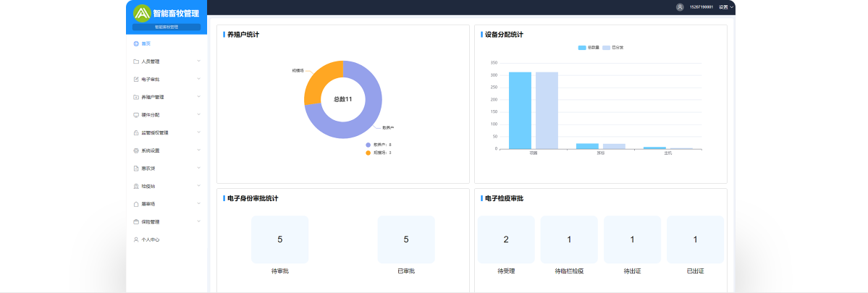This screenshot has width=868, height=293.
Task: Expand the 屠宰场 submenu chevron
Action: coord(198,204)
